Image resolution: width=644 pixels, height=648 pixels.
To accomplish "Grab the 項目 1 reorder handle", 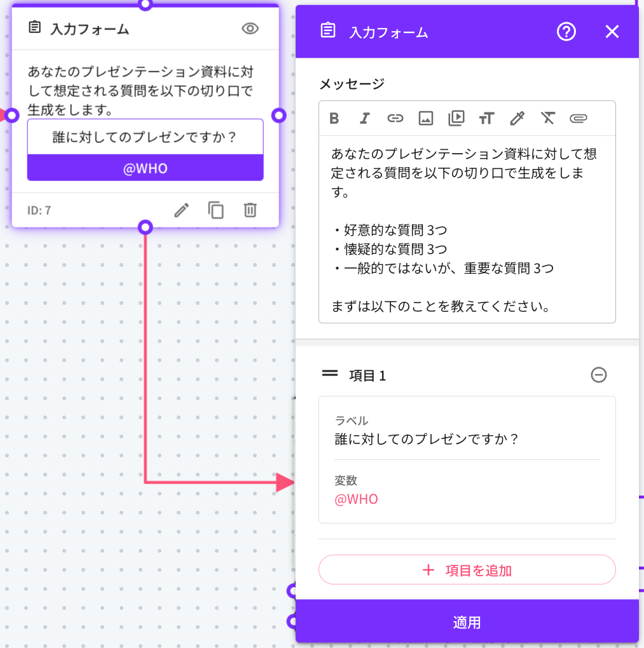I will 329,374.
